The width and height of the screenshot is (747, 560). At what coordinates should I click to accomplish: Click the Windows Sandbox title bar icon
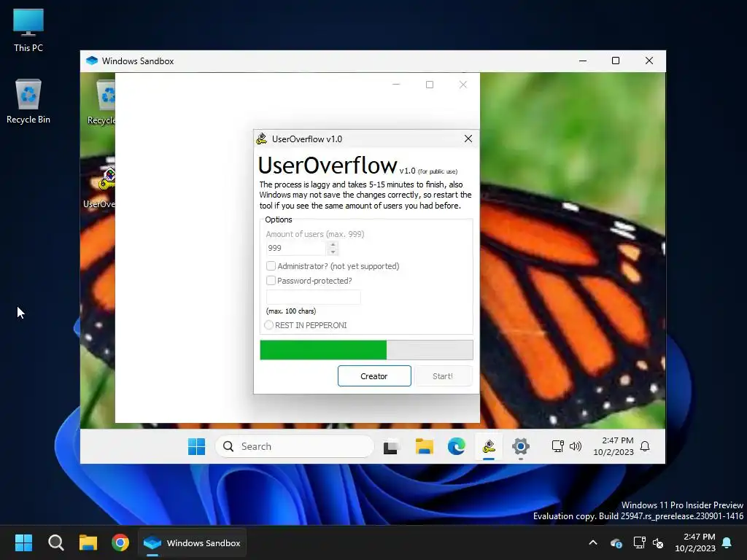91,61
